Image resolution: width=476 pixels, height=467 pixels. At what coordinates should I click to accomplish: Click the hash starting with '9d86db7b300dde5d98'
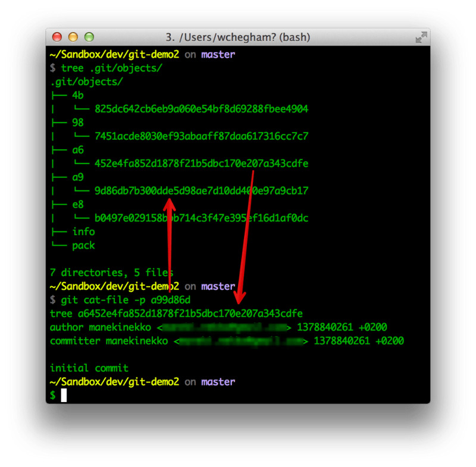(201, 191)
